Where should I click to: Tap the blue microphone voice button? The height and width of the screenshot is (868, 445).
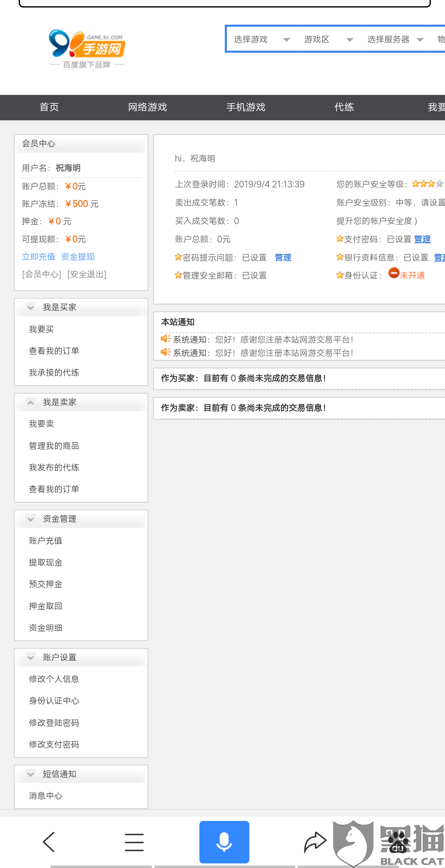tap(224, 842)
